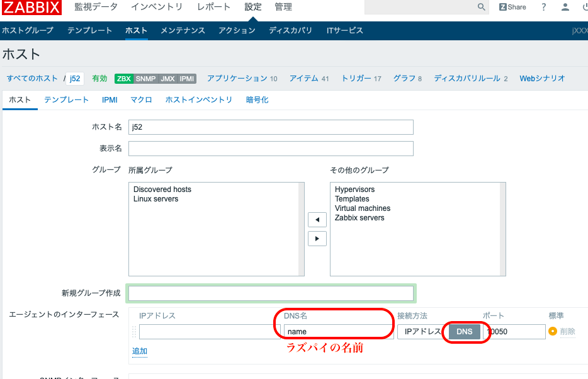
Task: Click the right arrow group move button
Action: click(x=317, y=239)
